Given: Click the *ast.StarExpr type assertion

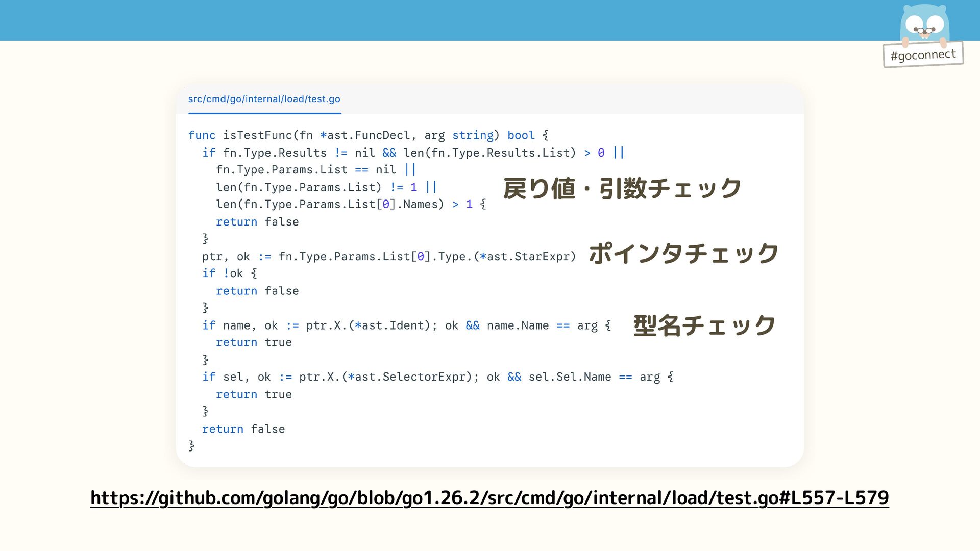Looking at the screenshot, I should pos(524,256).
